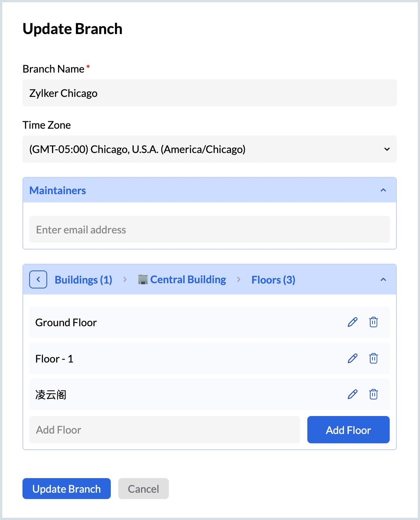The width and height of the screenshot is (420, 520).
Task: Collapse the Maintainers section
Action: point(383,190)
